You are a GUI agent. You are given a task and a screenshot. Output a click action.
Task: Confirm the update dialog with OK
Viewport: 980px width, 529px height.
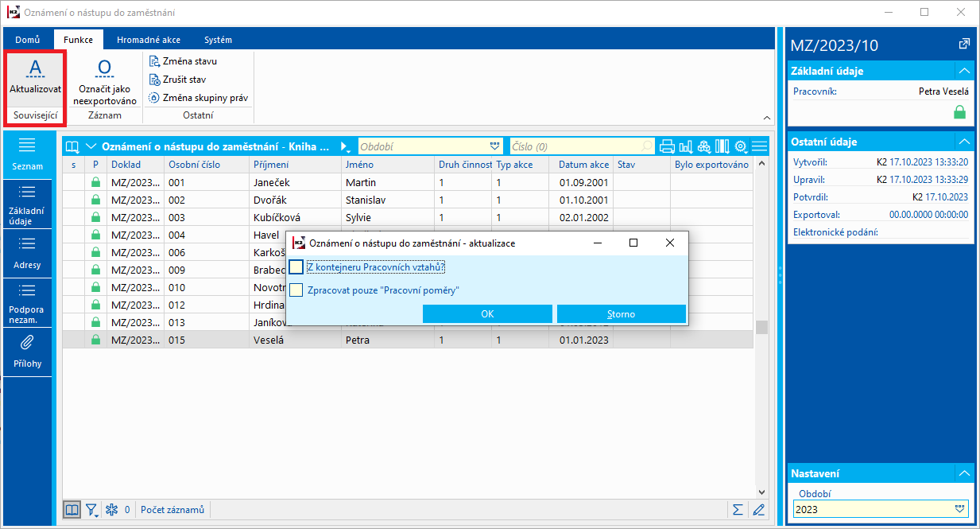tap(487, 314)
